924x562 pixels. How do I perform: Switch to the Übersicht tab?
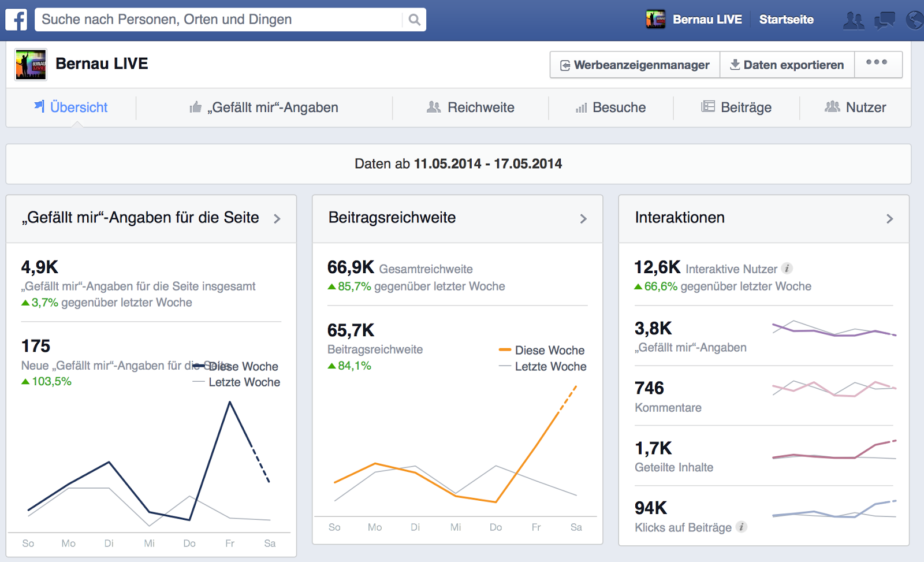[x=71, y=107]
